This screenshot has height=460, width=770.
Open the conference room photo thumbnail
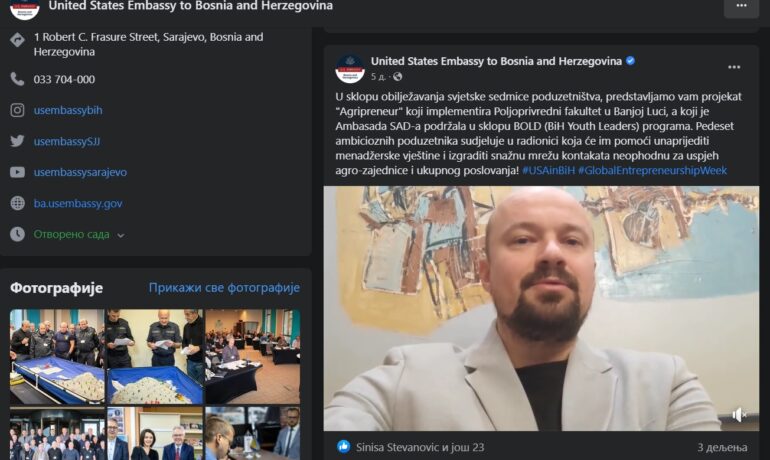[x=252, y=356]
